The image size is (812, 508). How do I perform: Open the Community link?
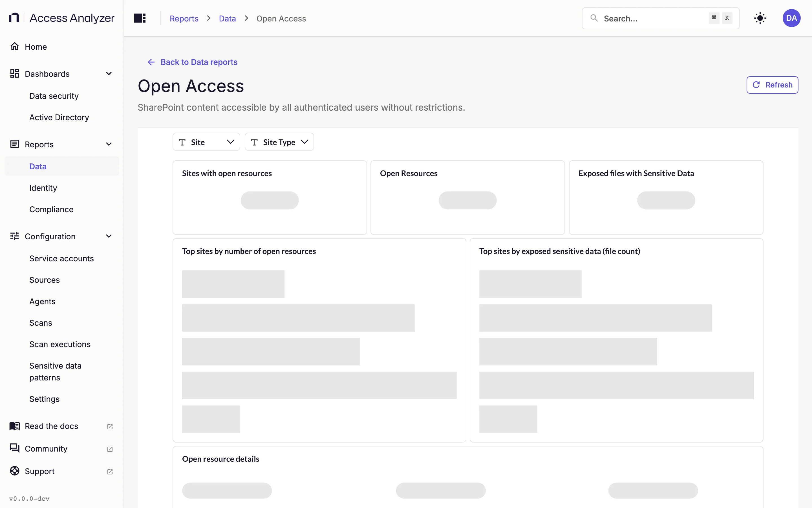pos(62,448)
